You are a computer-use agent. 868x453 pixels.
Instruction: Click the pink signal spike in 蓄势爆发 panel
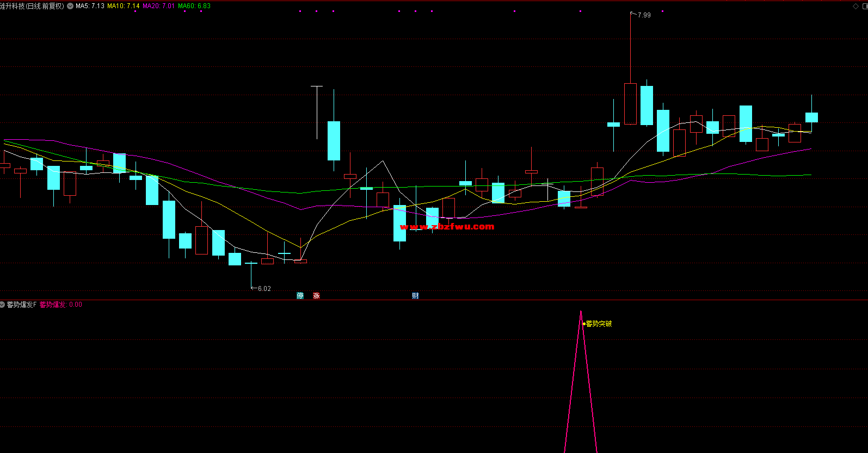[581, 381]
